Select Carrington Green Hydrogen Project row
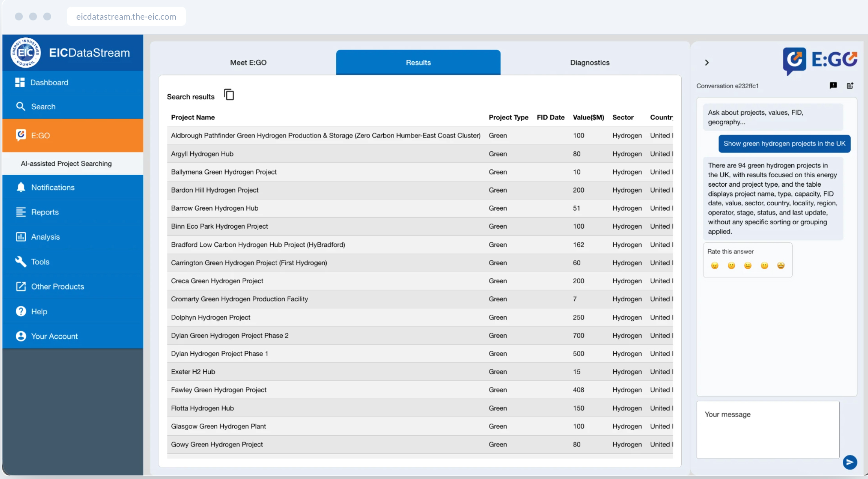The width and height of the screenshot is (868, 479). coord(420,262)
